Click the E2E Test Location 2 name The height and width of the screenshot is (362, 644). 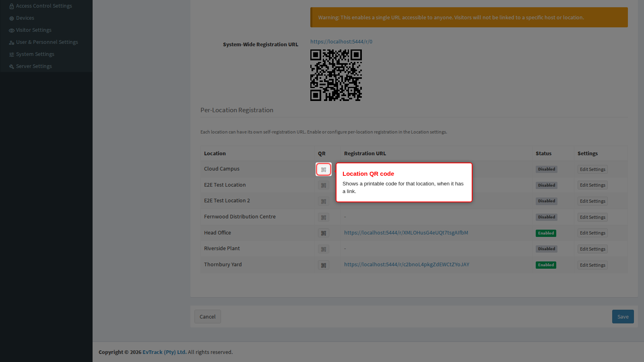[227, 200]
